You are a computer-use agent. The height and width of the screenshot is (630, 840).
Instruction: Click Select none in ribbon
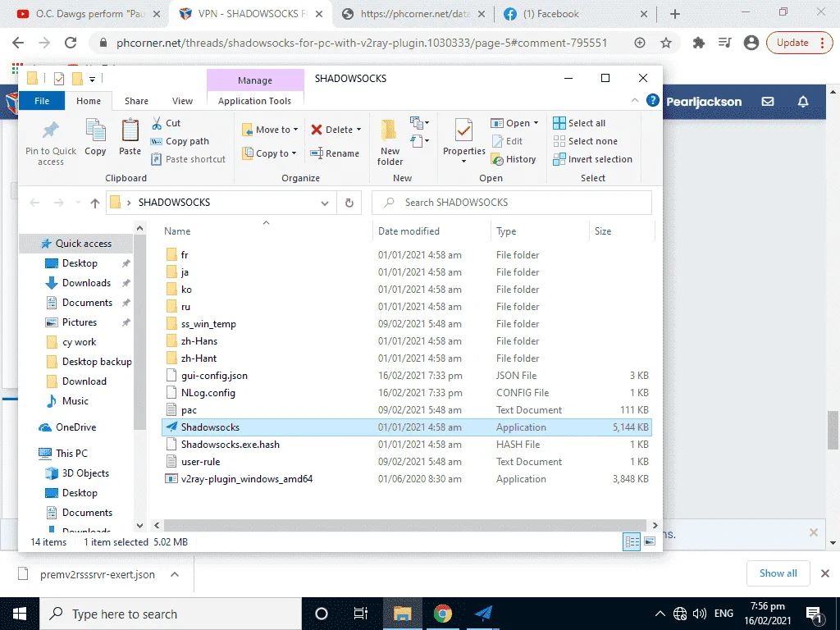tap(586, 141)
